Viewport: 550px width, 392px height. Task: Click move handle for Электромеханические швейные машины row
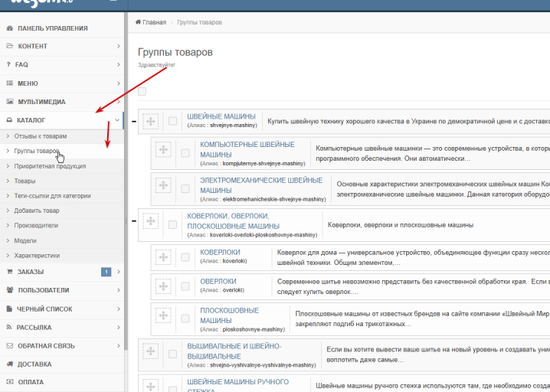pyautogui.click(x=163, y=185)
